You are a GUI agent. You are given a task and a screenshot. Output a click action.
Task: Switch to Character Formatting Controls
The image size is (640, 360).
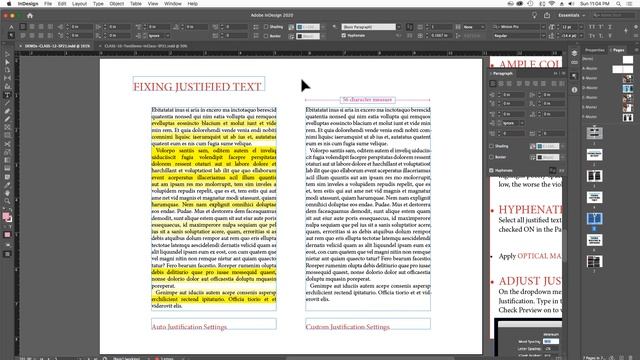point(11,27)
